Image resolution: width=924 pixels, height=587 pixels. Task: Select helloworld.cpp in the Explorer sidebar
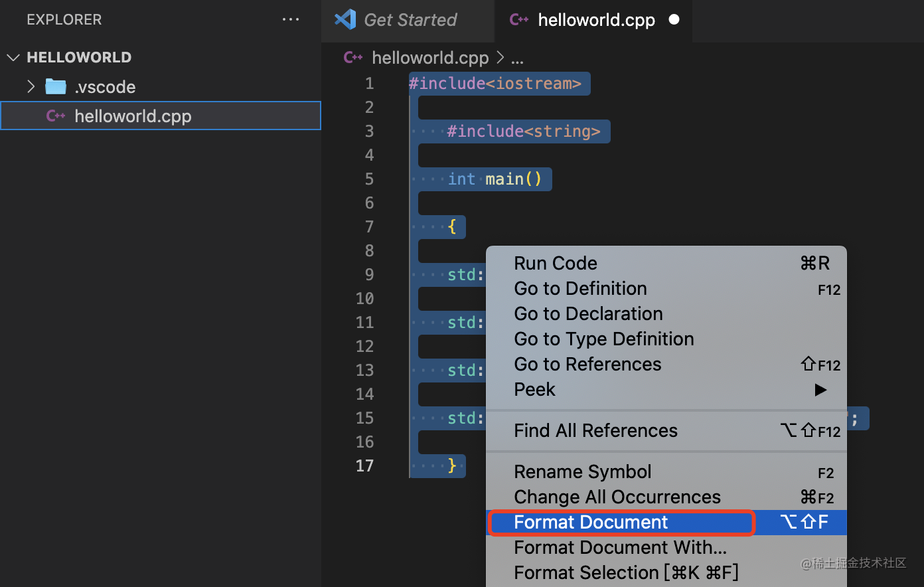coord(133,116)
